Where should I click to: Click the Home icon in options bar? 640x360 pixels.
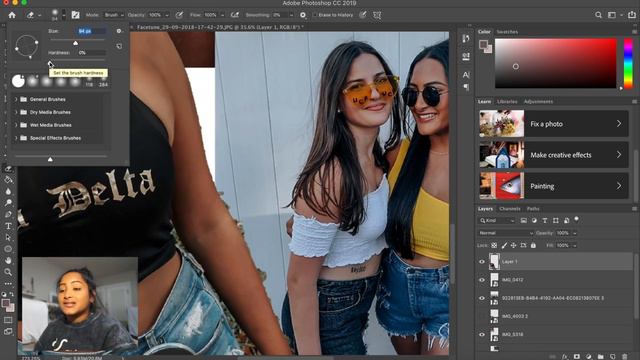12,15
